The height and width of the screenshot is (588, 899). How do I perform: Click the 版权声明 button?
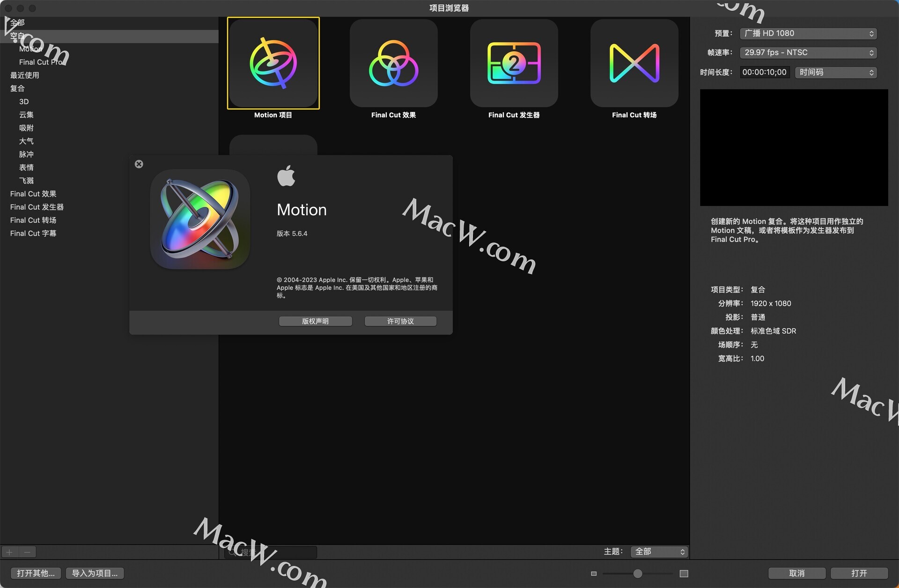click(x=316, y=321)
